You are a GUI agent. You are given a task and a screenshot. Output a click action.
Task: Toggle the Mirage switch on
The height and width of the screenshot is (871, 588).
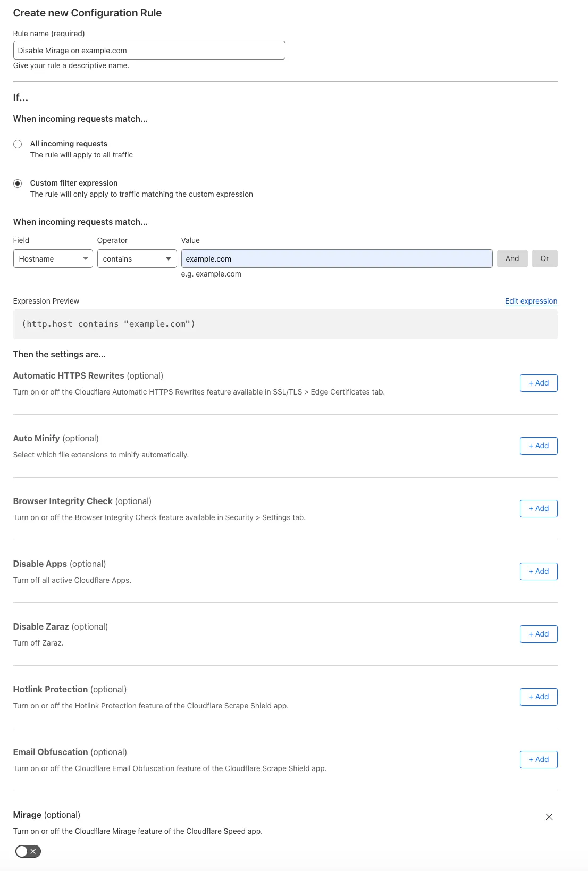pyautogui.click(x=28, y=851)
